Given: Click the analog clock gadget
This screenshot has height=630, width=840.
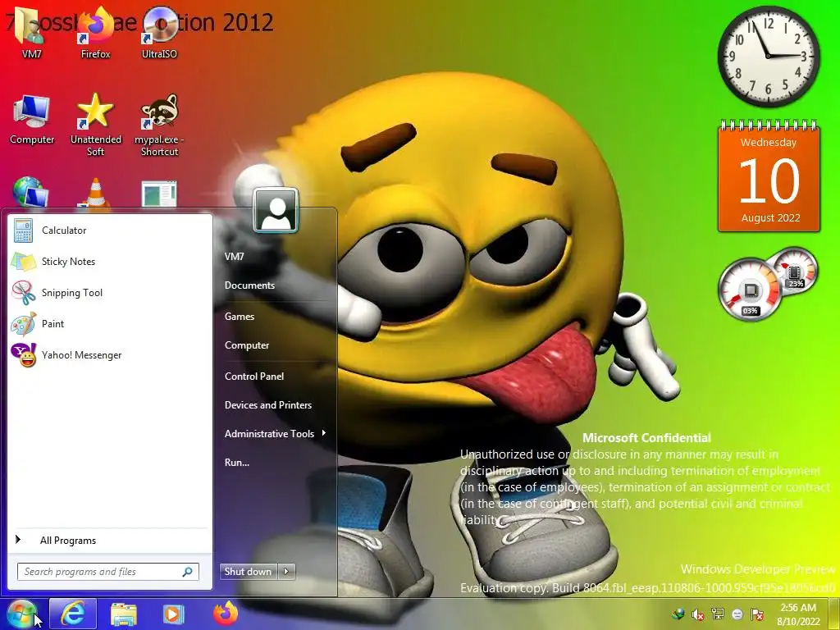Looking at the screenshot, I should pyautogui.click(x=768, y=56).
